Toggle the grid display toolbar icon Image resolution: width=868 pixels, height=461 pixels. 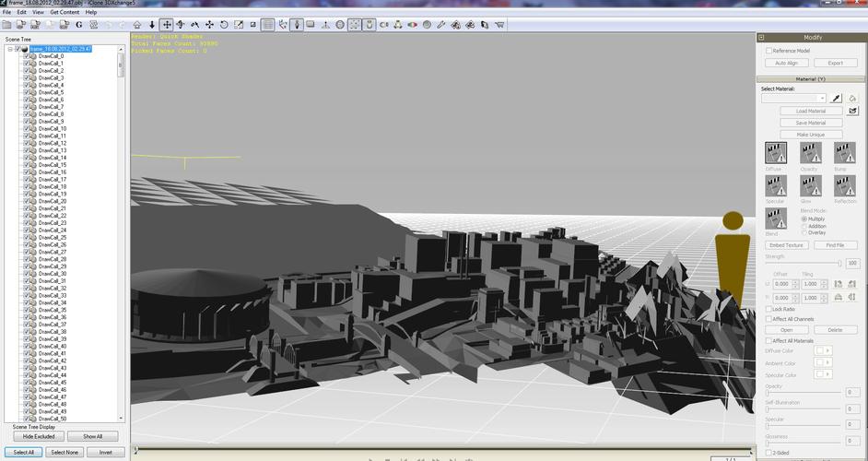point(267,24)
